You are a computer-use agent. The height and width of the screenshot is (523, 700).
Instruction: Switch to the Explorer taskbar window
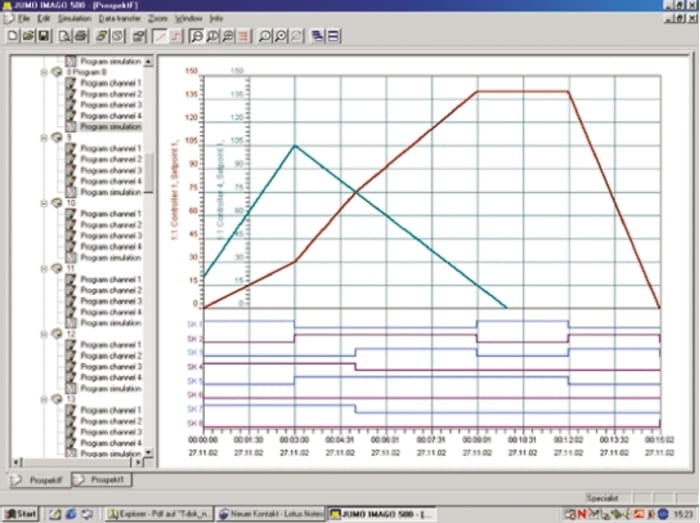(159, 514)
